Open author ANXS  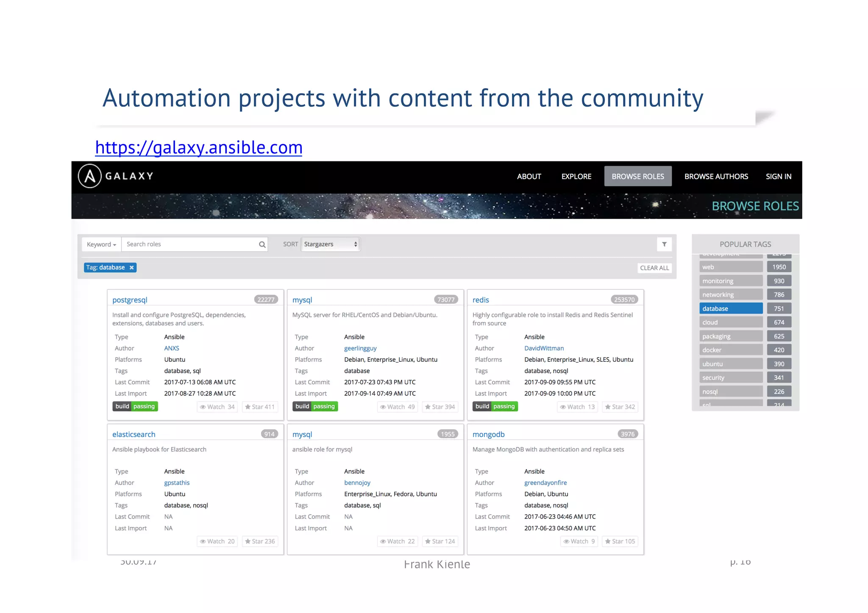pyautogui.click(x=172, y=348)
